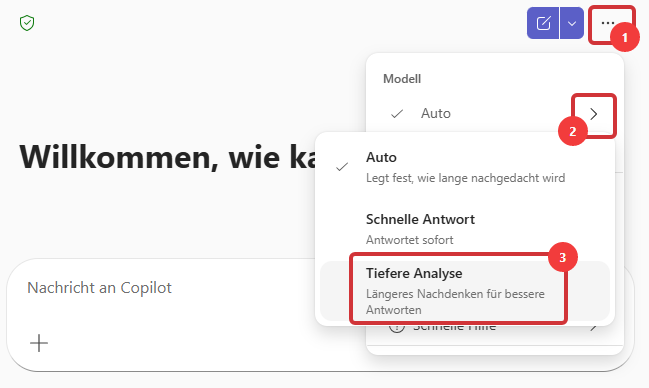The width and height of the screenshot is (649, 388).
Task: Focus the Nachricht an Copilot input
Action: coord(166,288)
